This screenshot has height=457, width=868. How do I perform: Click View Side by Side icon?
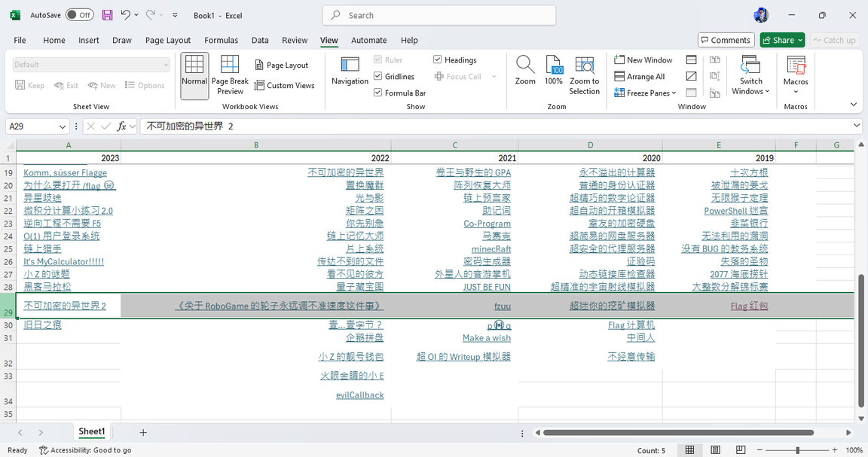click(714, 59)
